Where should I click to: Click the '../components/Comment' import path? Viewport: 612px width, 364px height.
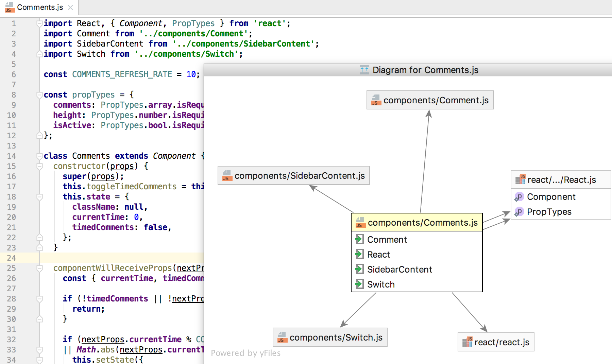pyautogui.click(x=193, y=34)
